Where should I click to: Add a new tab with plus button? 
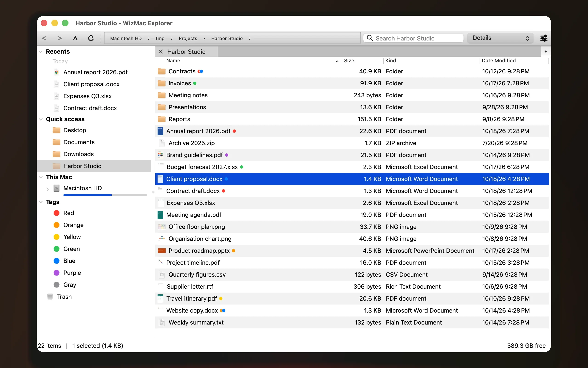click(x=546, y=52)
